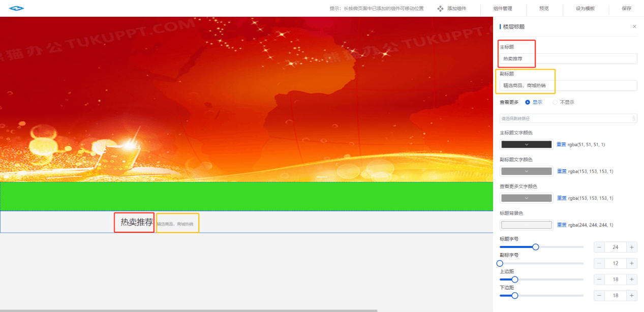Click the 标题字号 slider handle

[x=535, y=247]
